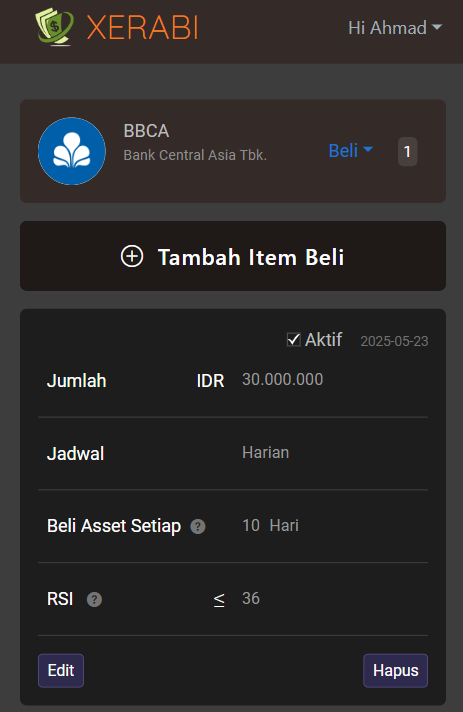463x712 pixels.
Task: Click the plus circle icon
Action: tap(132, 257)
